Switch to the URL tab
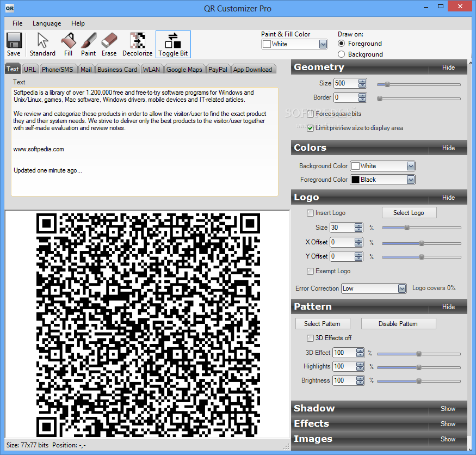This screenshot has height=455, width=476. pos(30,70)
